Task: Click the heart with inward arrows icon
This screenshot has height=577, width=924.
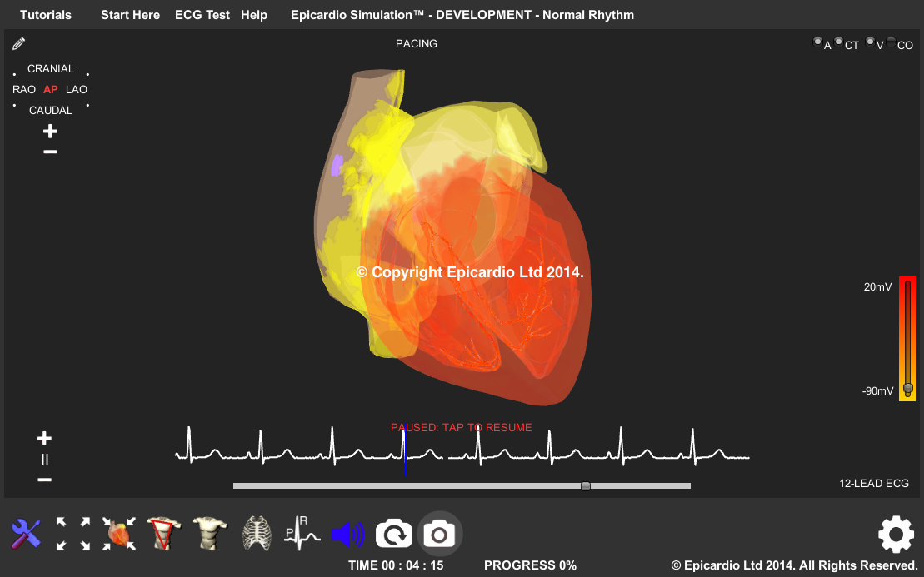Action: [x=120, y=534]
